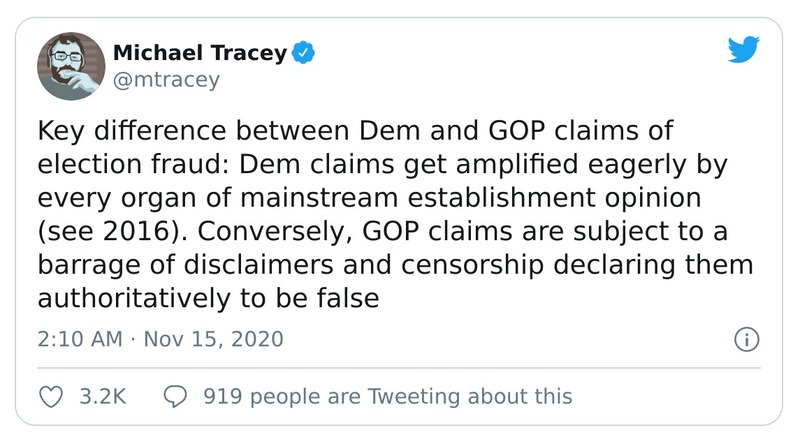Click the 3.2K likes count
800x442 pixels.
(x=102, y=396)
